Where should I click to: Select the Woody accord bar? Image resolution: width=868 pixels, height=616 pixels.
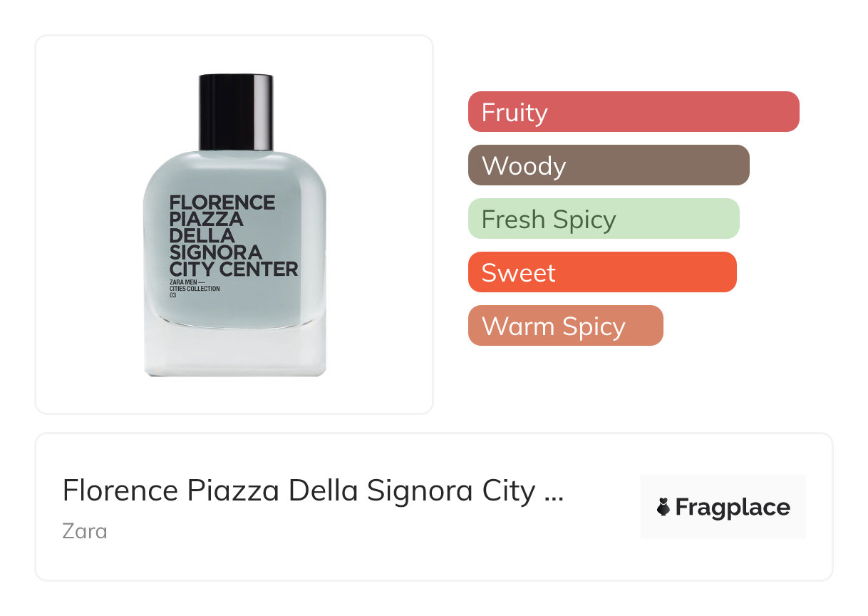point(608,165)
